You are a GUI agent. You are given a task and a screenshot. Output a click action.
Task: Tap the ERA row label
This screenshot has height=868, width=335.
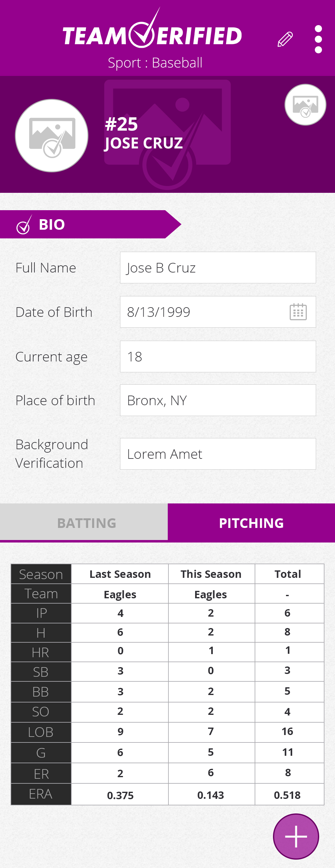(x=41, y=794)
